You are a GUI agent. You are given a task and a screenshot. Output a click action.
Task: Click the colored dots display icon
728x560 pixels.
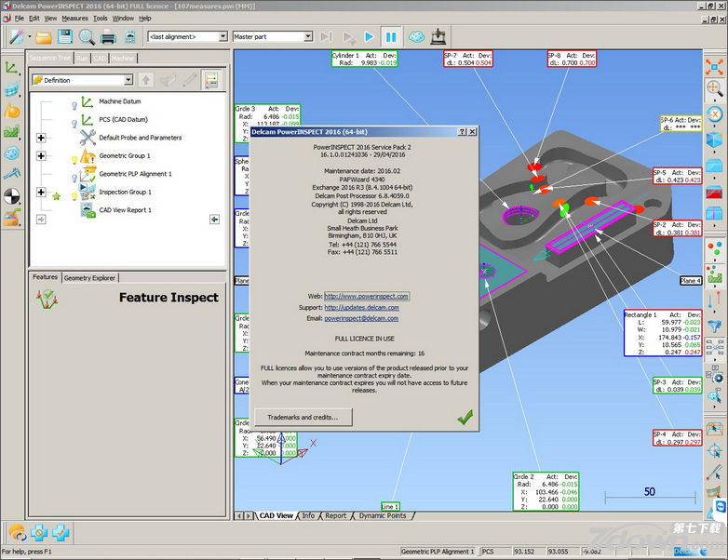pyautogui.click(x=715, y=249)
